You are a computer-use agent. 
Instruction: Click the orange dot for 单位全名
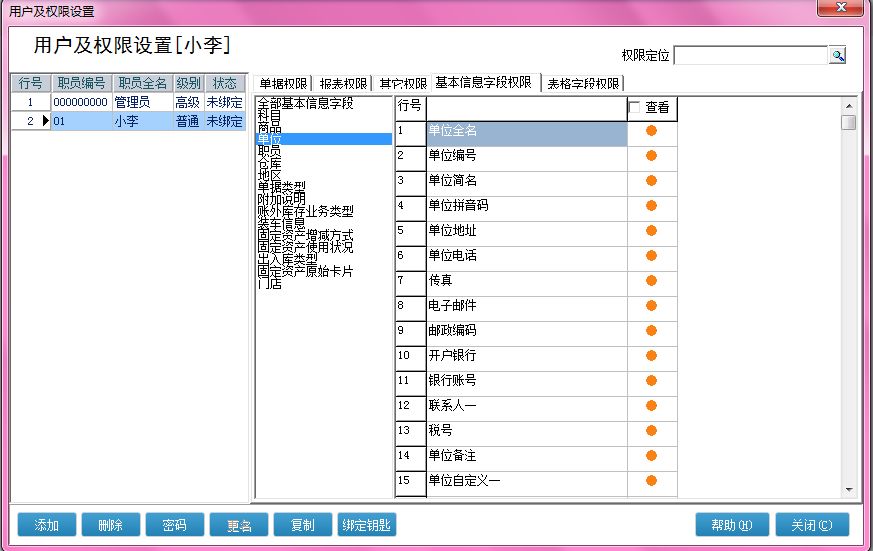651,131
